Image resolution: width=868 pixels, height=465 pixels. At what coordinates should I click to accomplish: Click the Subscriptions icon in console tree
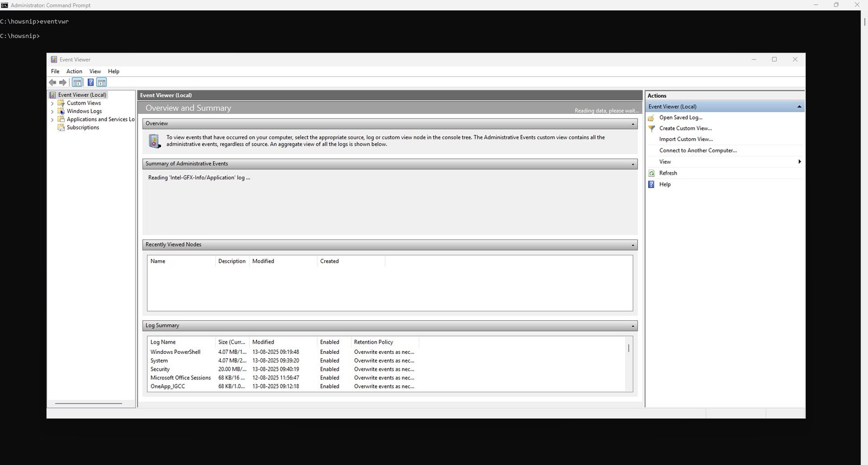(x=61, y=127)
